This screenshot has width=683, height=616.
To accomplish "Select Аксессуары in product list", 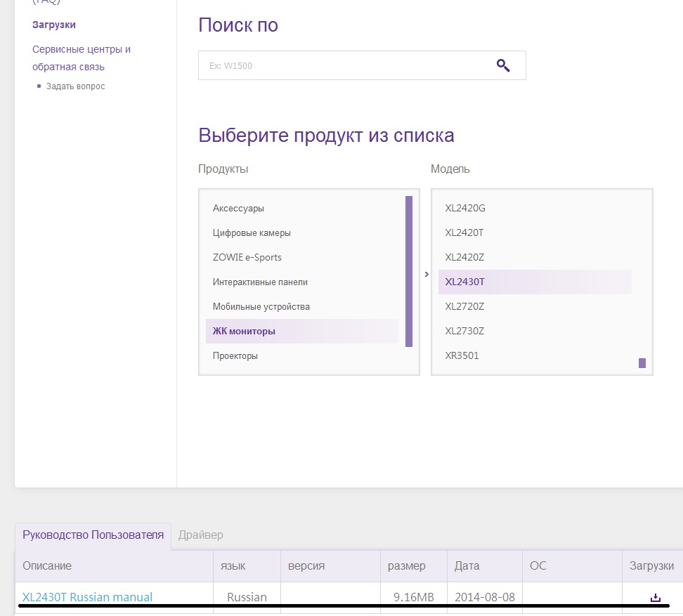I will point(302,208).
